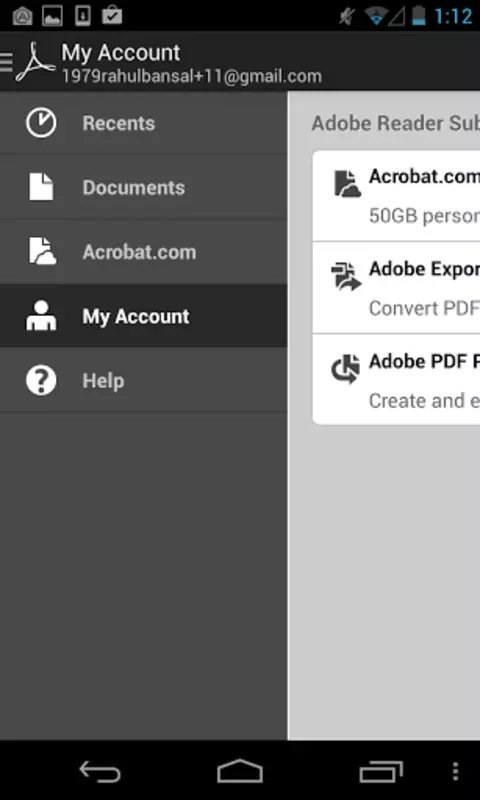Tap the briefcase checkmark notification icon
The height and width of the screenshot is (800, 480).
pos(112,15)
